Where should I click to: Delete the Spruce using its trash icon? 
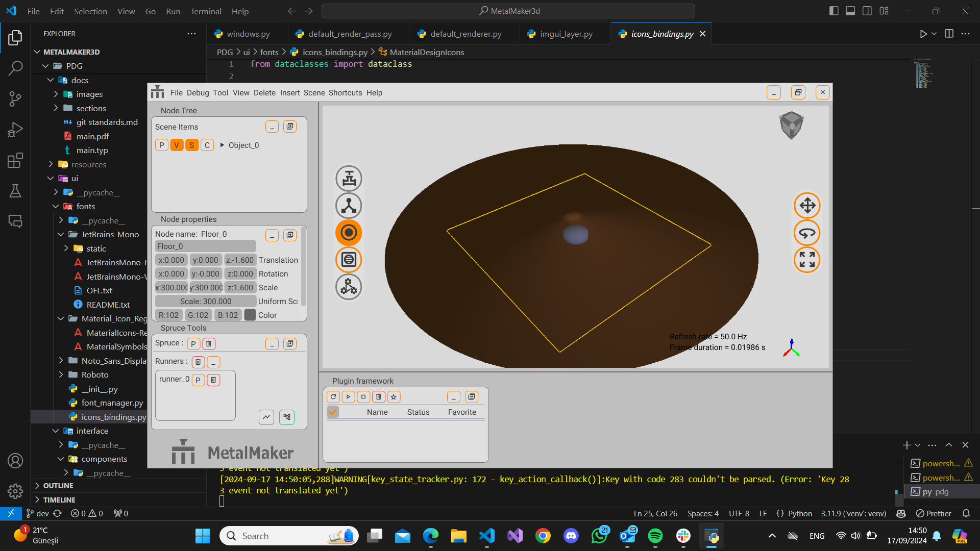point(209,344)
